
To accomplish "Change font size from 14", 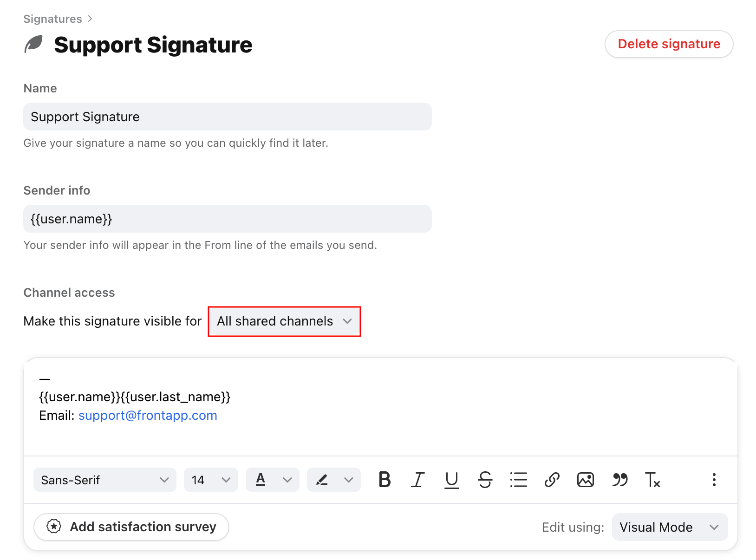I will pos(211,480).
